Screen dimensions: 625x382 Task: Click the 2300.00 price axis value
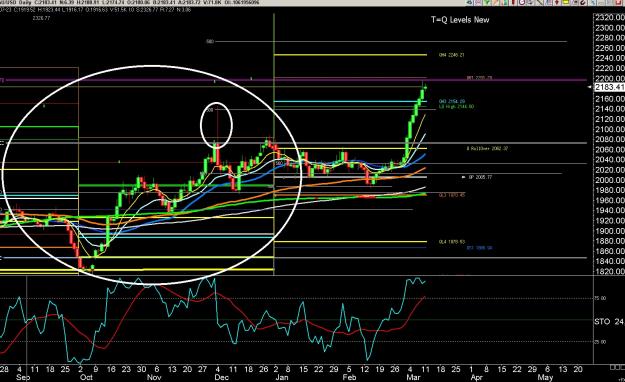point(609,28)
